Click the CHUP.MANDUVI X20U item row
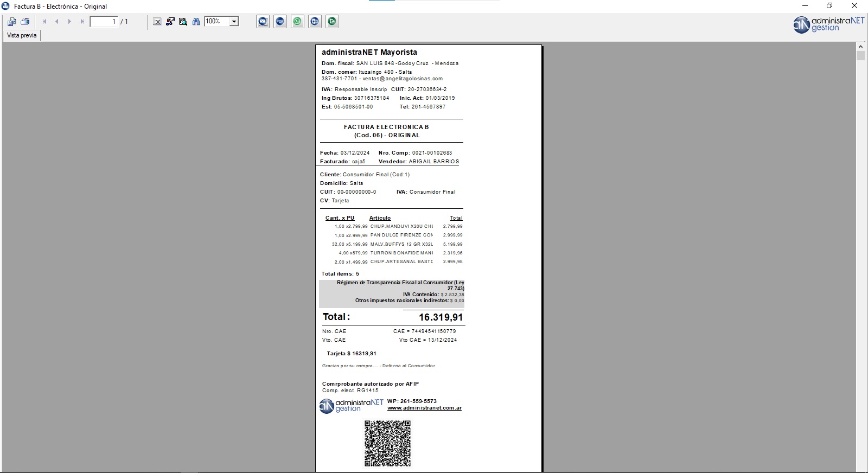Image resolution: width=868 pixels, height=473 pixels. pos(398,227)
